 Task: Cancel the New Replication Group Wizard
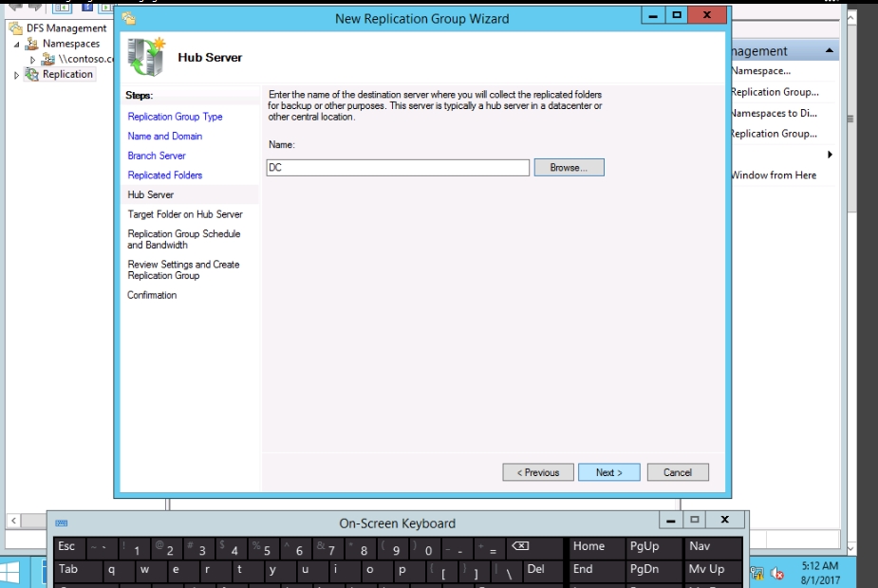678,472
